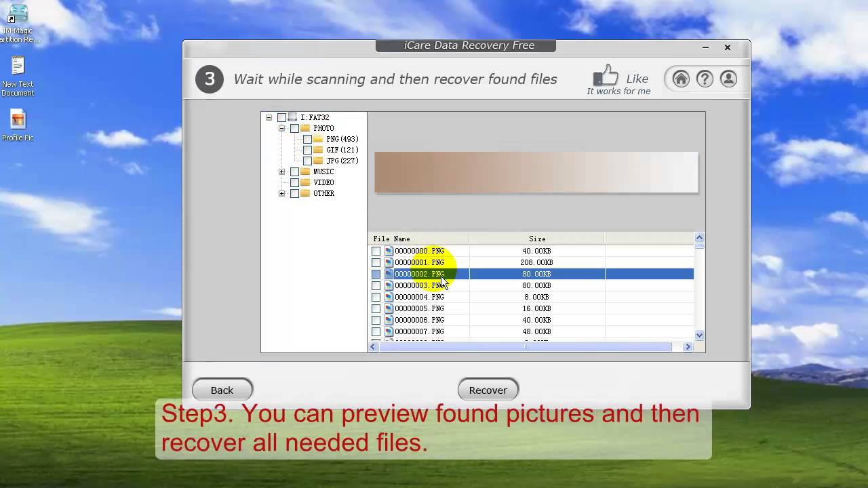Click the Size column header
The image size is (868, 488).
[x=536, y=239]
